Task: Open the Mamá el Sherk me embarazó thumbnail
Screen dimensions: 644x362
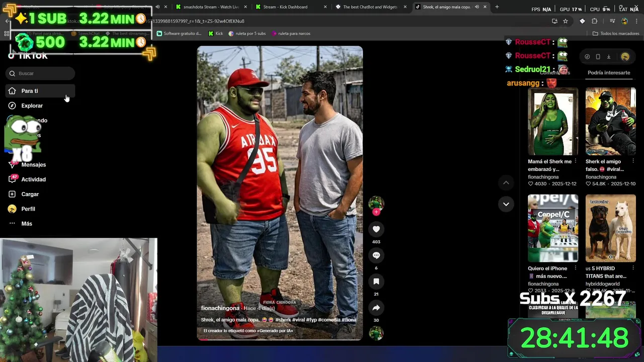Action: click(x=553, y=121)
